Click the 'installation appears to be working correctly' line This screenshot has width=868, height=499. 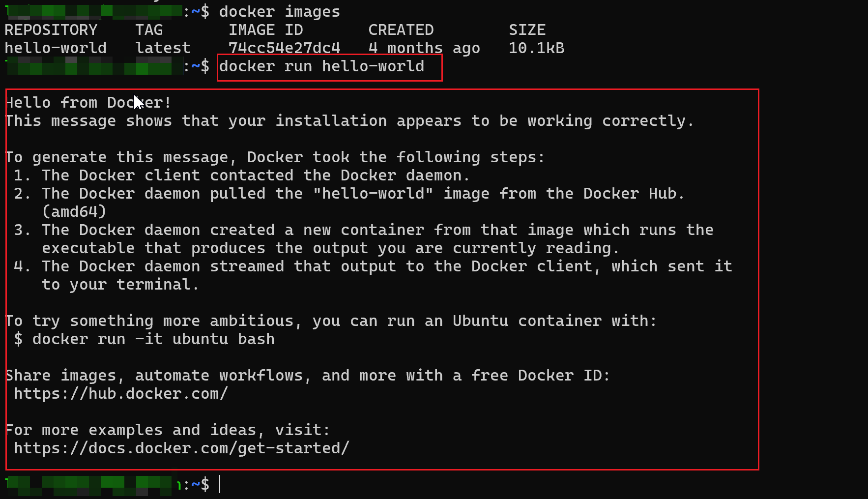349,121
